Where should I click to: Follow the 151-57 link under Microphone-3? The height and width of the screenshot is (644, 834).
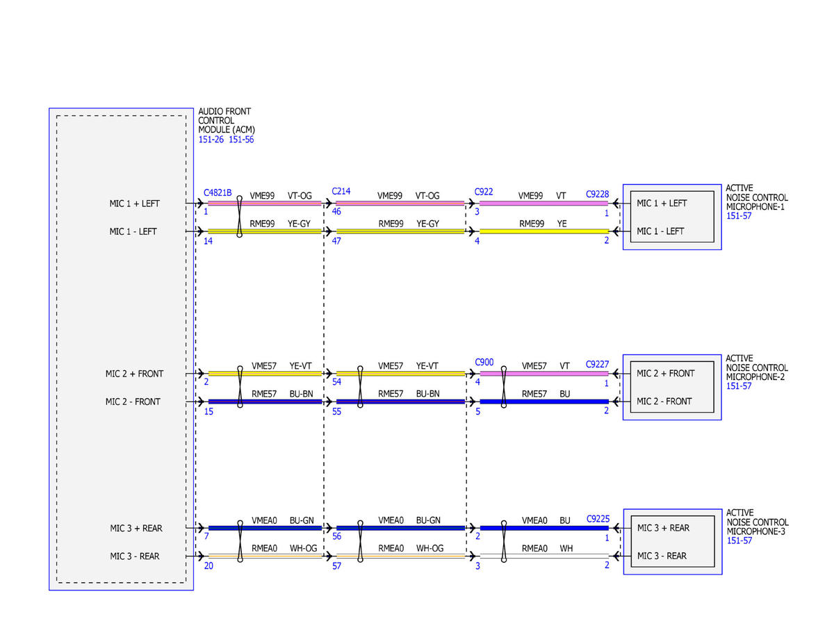[739, 540]
